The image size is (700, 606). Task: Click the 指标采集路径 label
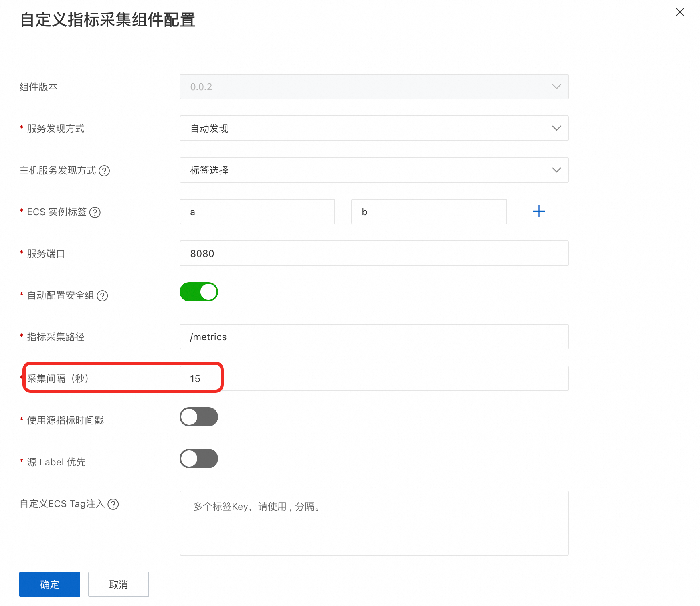point(56,337)
